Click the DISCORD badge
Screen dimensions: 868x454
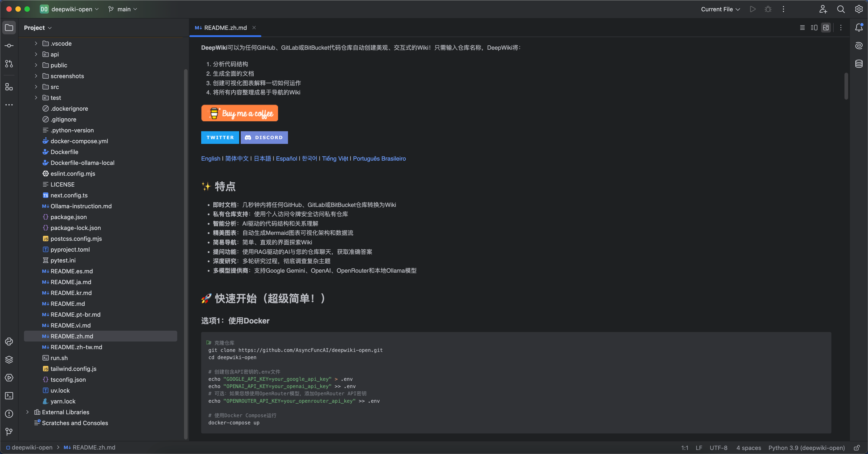(x=264, y=137)
